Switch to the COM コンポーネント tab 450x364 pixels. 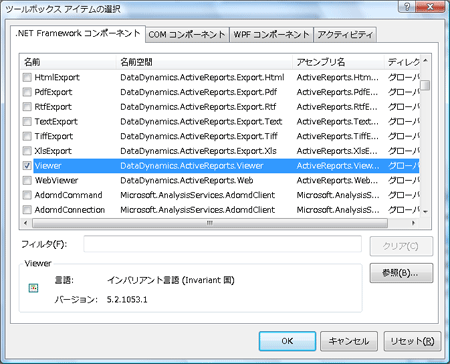tap(187, 35)
